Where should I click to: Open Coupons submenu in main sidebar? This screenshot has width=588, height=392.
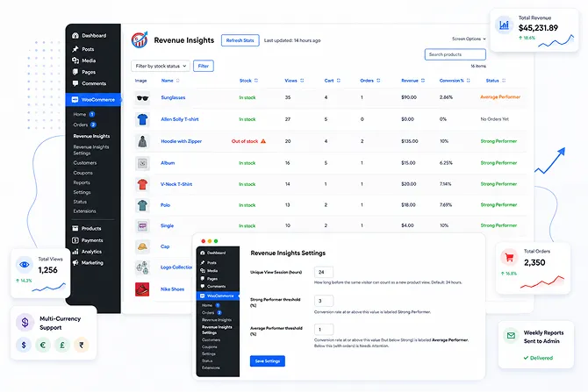(x=82, y=173)
